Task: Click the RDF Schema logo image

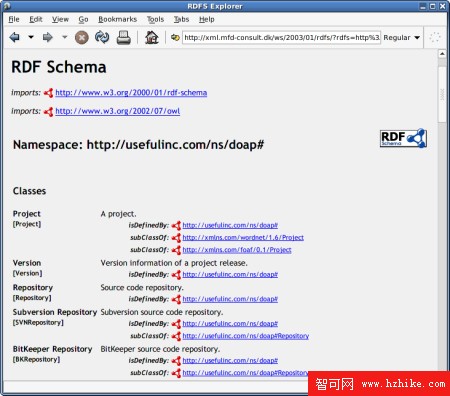Action: (403, 138)
